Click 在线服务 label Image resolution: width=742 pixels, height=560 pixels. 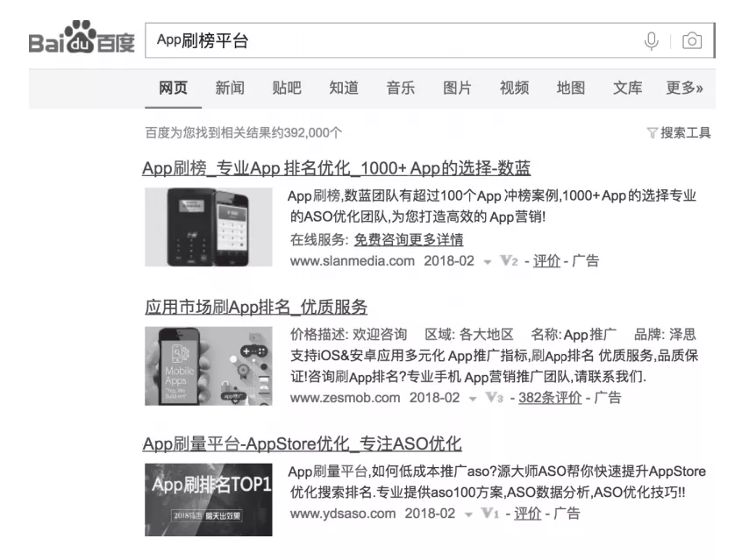point(319,240)
